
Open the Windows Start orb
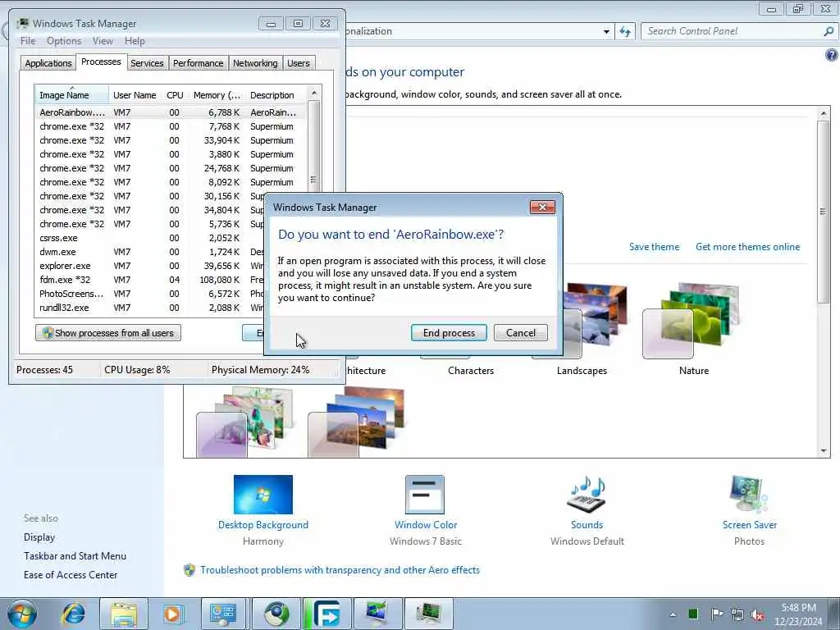(22, 614)
